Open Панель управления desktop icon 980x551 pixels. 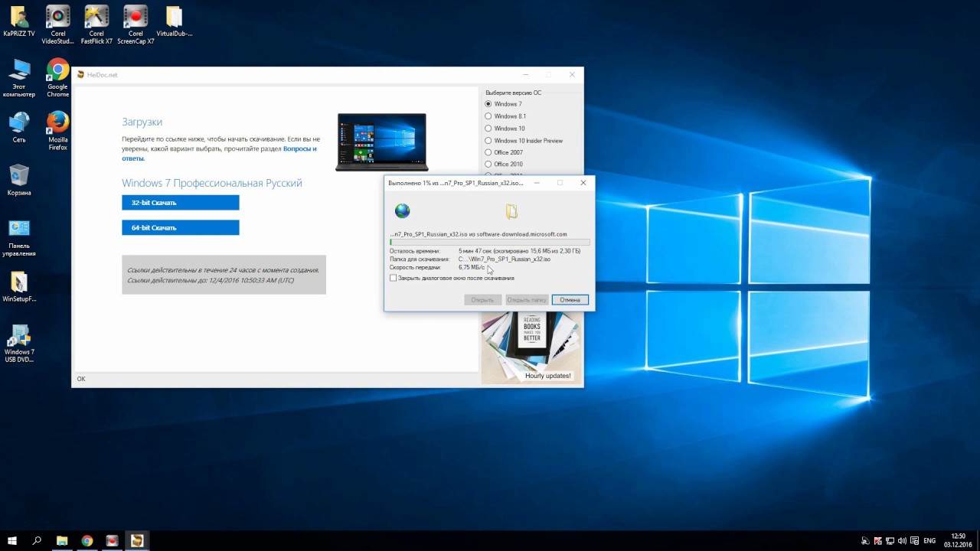19,237
